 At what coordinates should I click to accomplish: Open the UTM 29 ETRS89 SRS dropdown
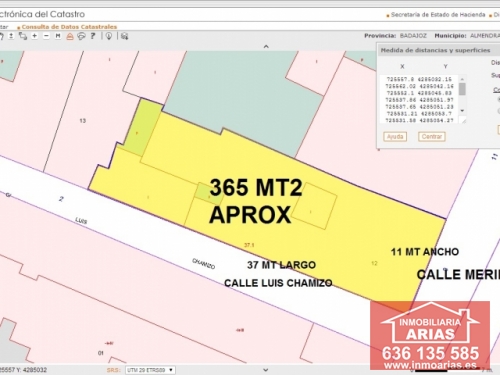point(150,370)
